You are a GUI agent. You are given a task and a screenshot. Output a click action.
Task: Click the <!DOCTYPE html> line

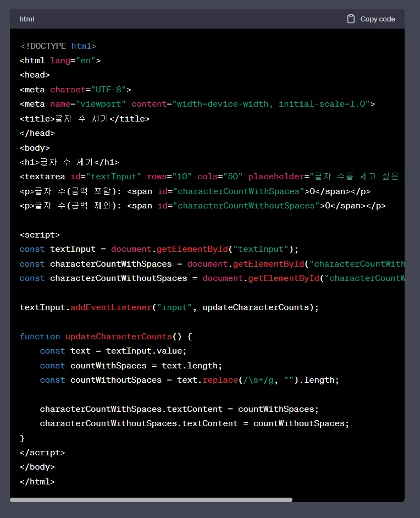58,46
